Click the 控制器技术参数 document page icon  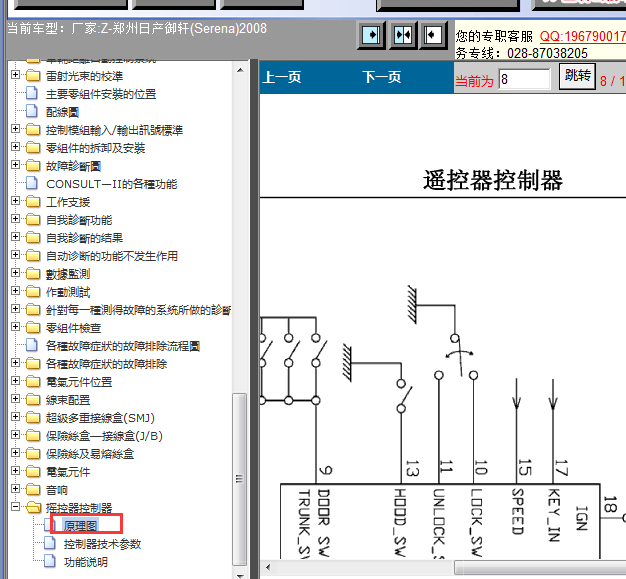coord(50,543)
